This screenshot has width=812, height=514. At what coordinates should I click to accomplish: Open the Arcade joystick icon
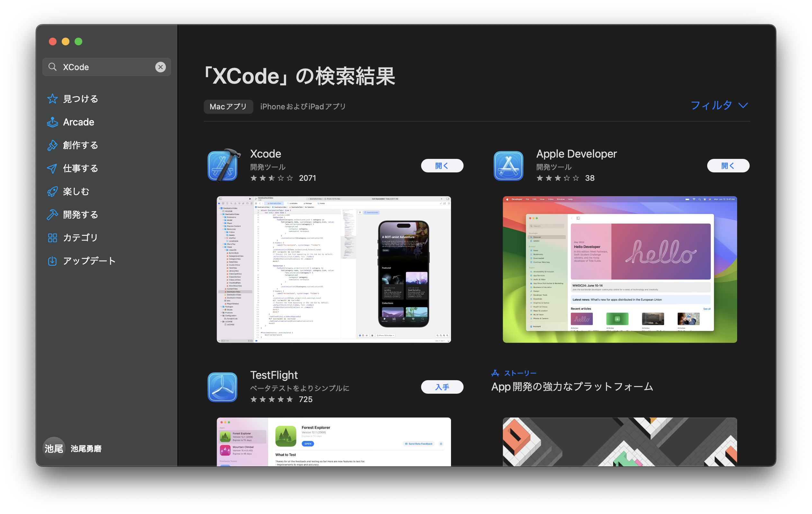pos(52,122)
